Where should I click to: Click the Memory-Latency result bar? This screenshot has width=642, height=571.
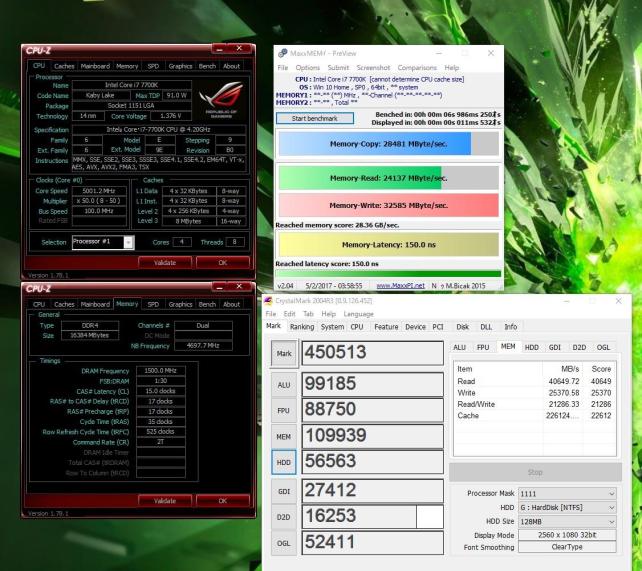(389, 244)
